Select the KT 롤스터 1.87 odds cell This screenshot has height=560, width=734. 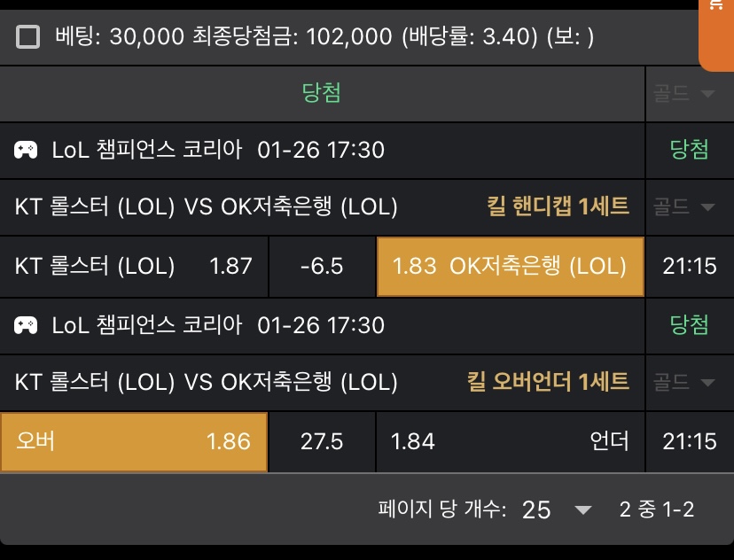pos(134,266)
